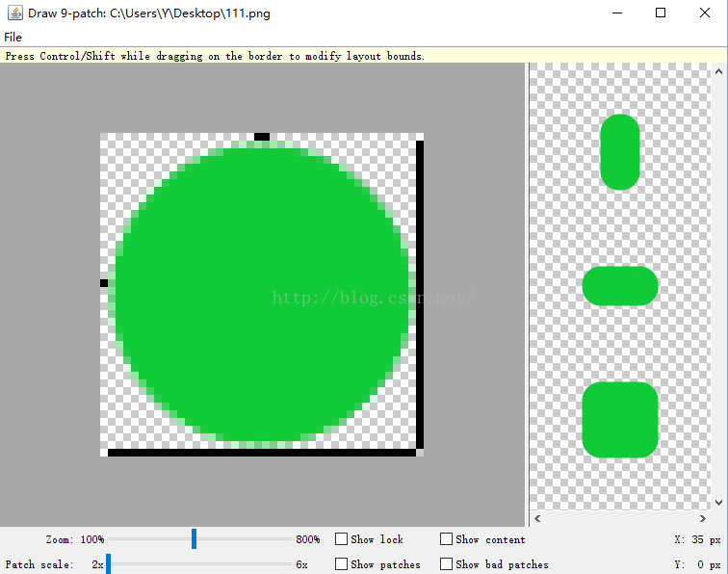
Task: Click the layout bounds hint message
Action: (x=215, y=56)
